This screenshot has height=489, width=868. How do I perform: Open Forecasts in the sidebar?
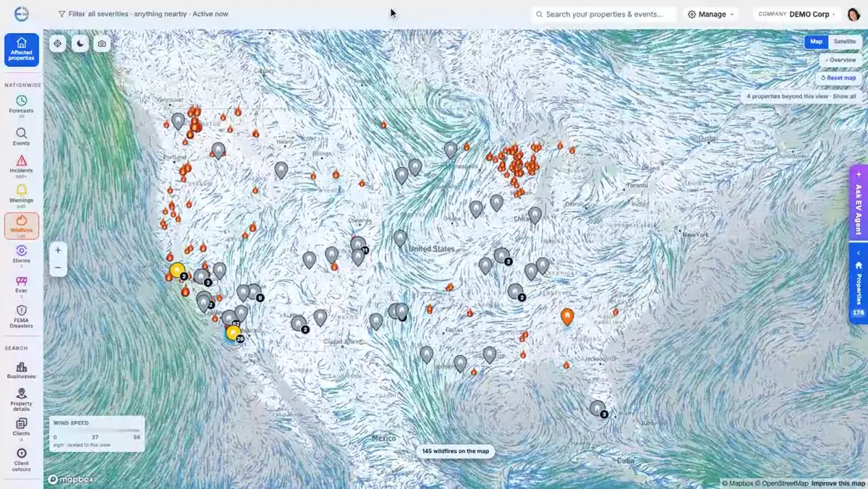(x=22, y=106)
